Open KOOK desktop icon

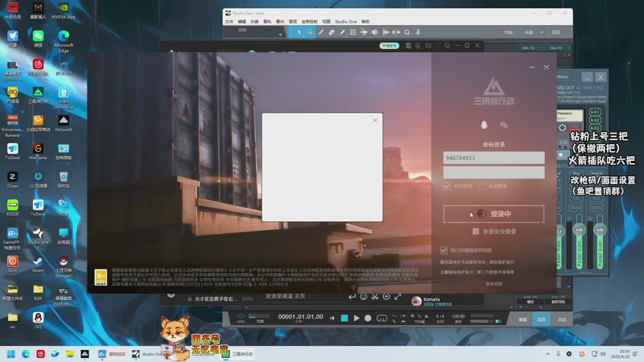pos(12,208)
